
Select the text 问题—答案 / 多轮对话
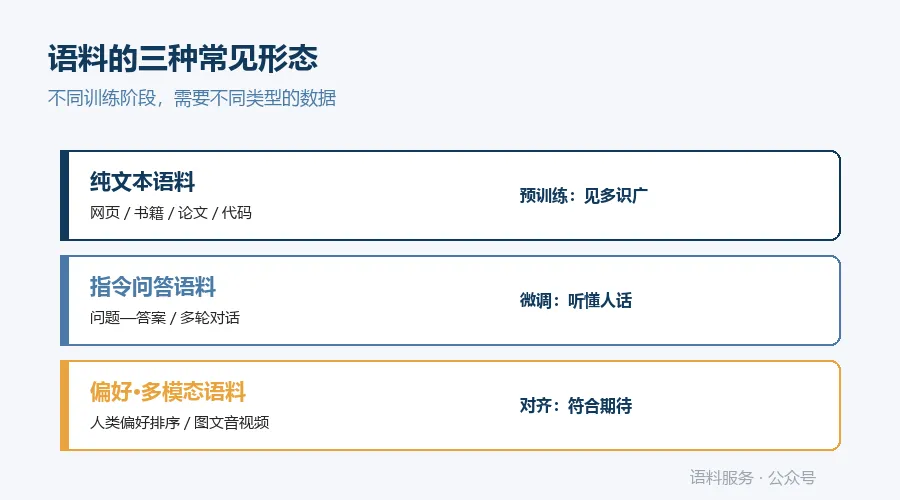tap(165, 318)
